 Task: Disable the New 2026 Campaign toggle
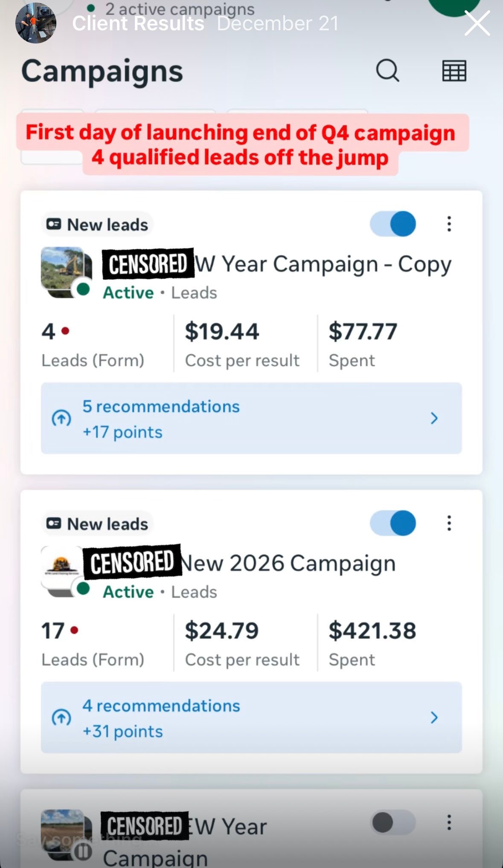(x=393, y=523)
